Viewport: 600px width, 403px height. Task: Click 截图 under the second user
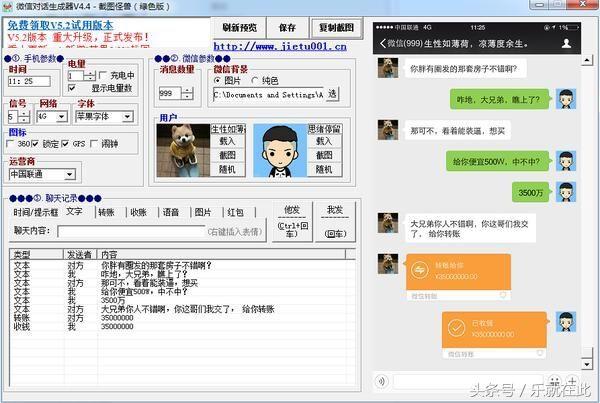tap(324, 155)
